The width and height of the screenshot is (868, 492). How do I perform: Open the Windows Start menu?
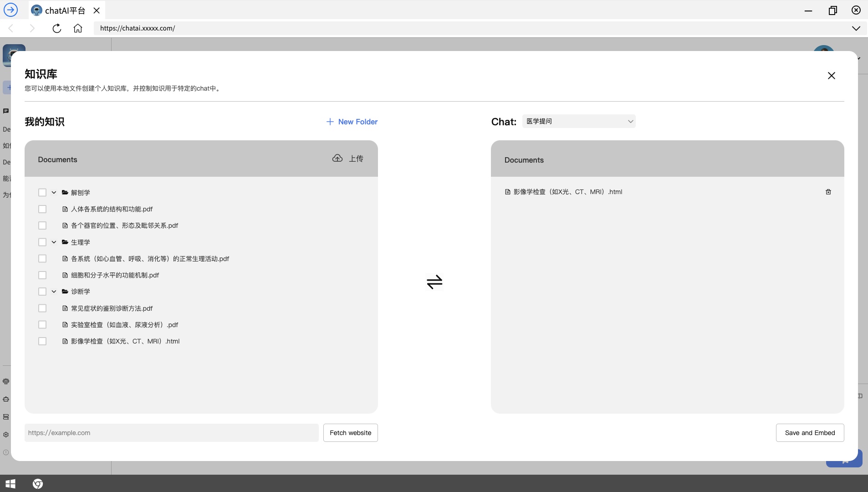[10, 483]
